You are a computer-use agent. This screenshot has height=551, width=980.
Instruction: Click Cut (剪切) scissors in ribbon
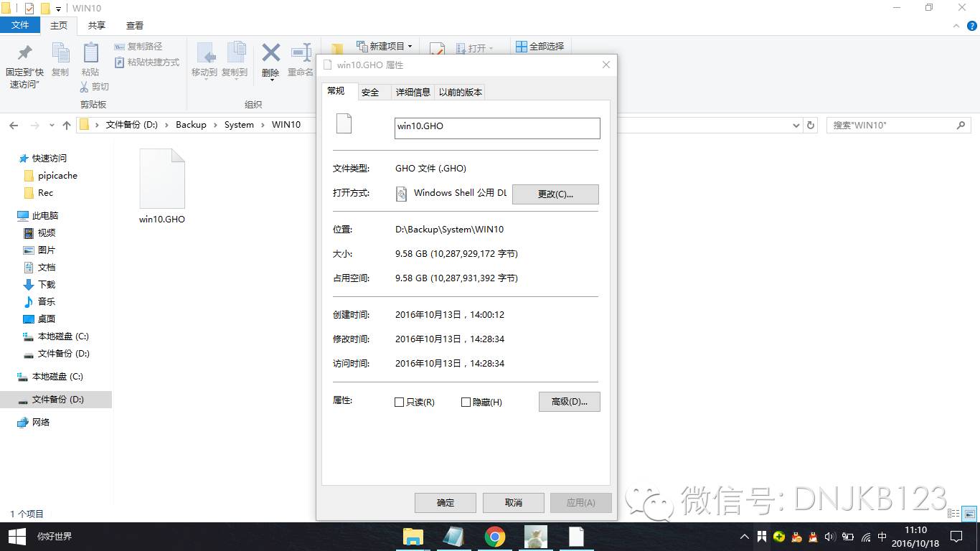[94, 86]
